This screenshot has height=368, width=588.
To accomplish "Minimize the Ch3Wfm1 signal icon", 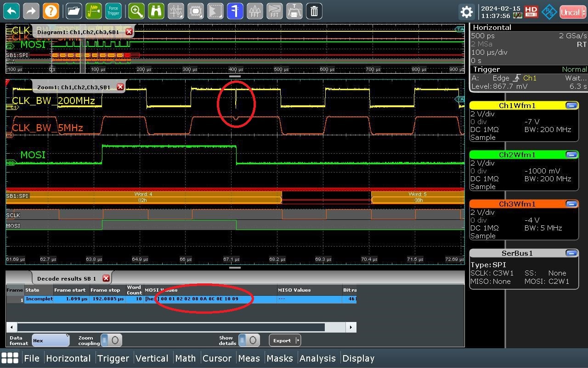I will point(571,204).
